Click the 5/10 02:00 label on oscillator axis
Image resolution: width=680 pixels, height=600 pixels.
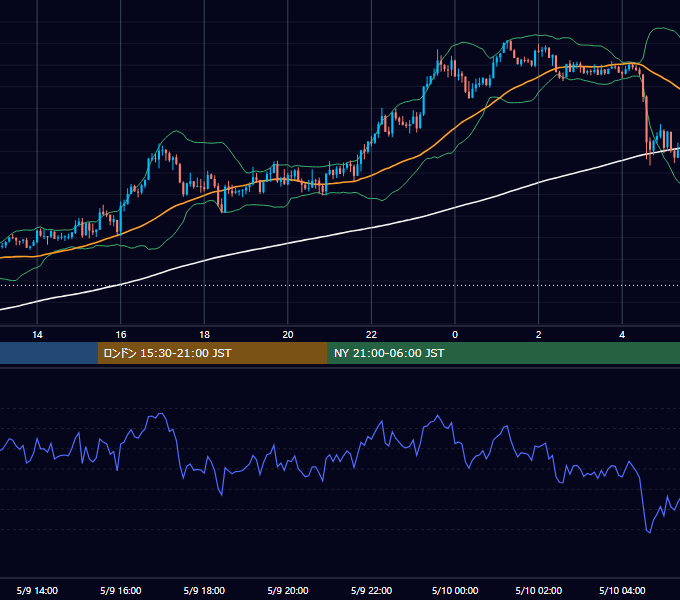pyautogui.click(x=539, y=590)
